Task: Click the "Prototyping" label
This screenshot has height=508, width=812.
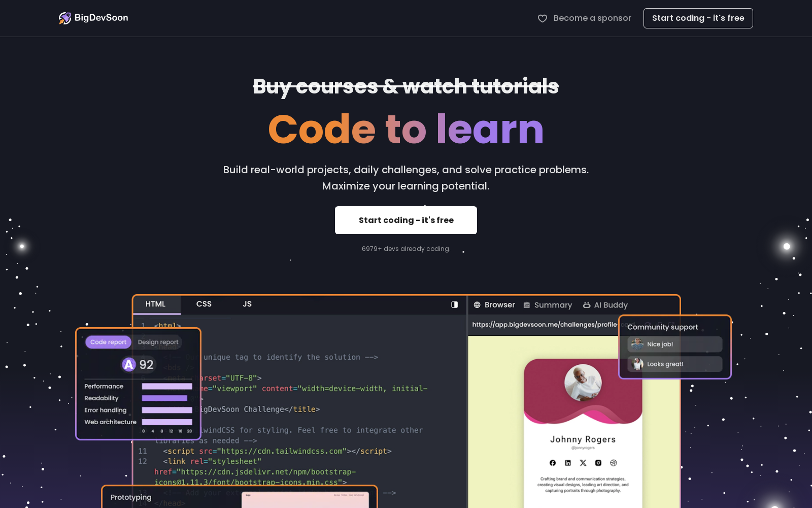Action: (x=131, y=497)
